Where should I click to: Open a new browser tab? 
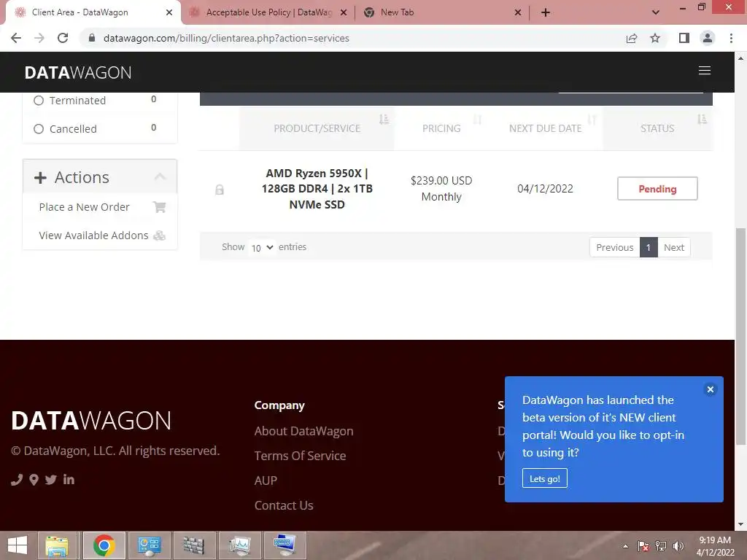546,12
